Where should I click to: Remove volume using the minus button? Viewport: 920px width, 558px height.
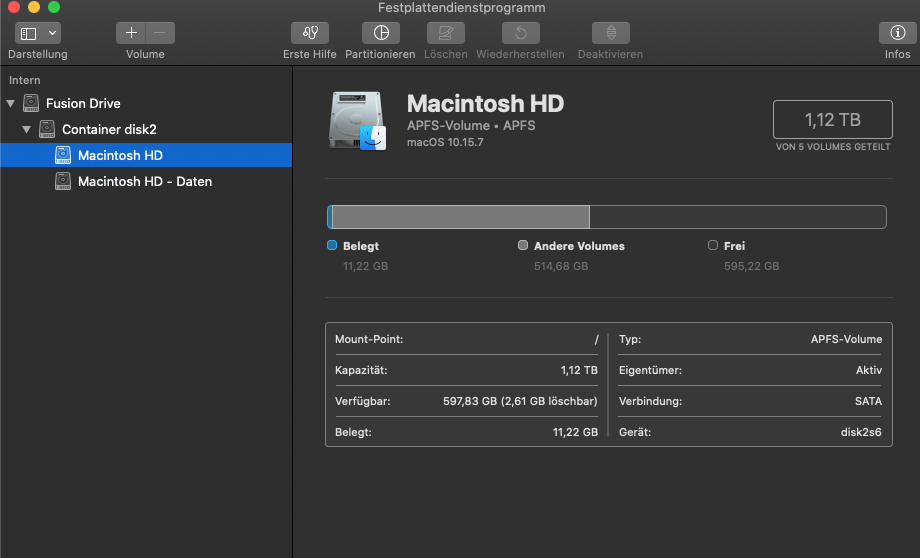click(x=160, y=33)
